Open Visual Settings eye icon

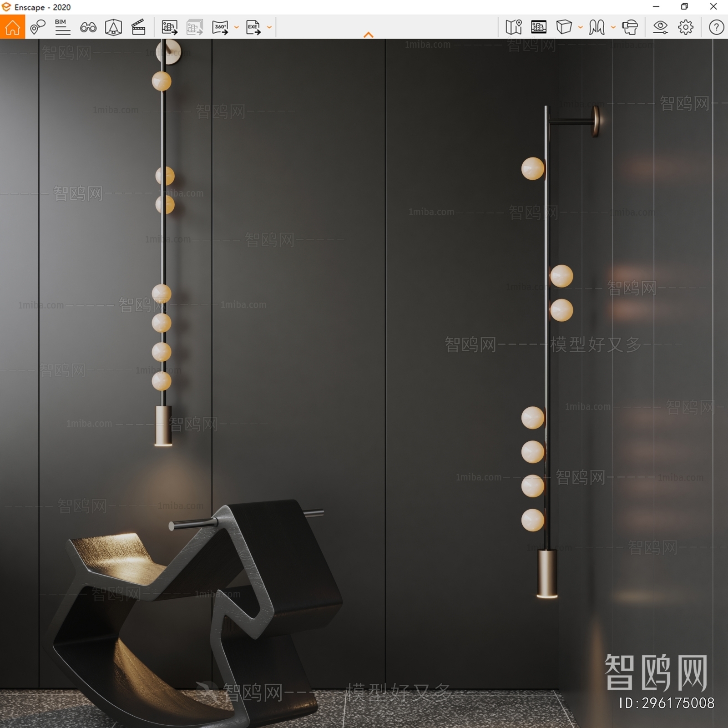click(x=660, y=27)
